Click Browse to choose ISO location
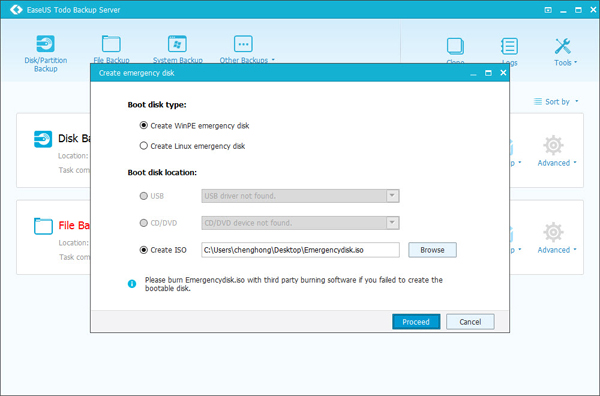Viewport: 600px width, 396px height. 432,250
